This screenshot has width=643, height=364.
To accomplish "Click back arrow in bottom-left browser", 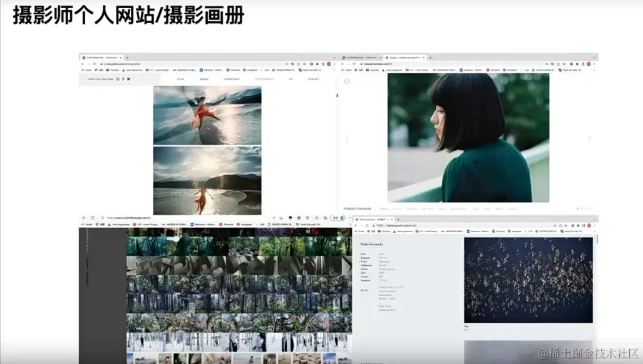I will click(x=84, y=218).
